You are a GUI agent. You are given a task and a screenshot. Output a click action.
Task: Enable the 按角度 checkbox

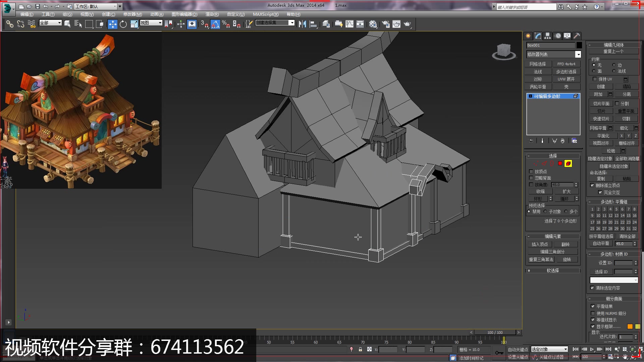(x=531, y=185)
